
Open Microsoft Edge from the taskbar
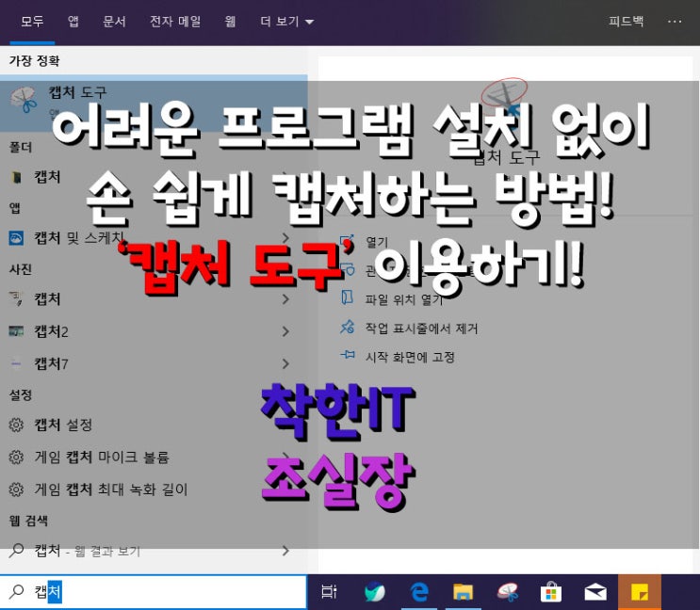418,592
